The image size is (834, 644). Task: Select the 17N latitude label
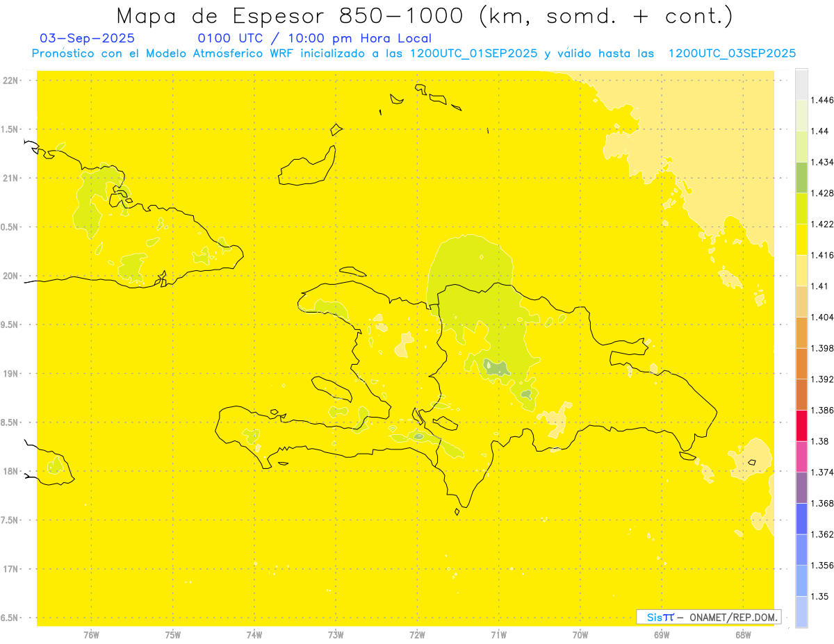(x=10, y=569)
